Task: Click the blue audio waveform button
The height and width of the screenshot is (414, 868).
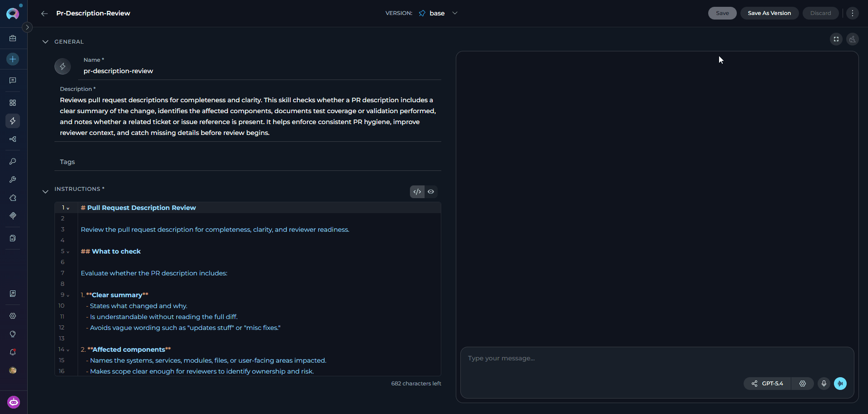Action: click(840, 384)
